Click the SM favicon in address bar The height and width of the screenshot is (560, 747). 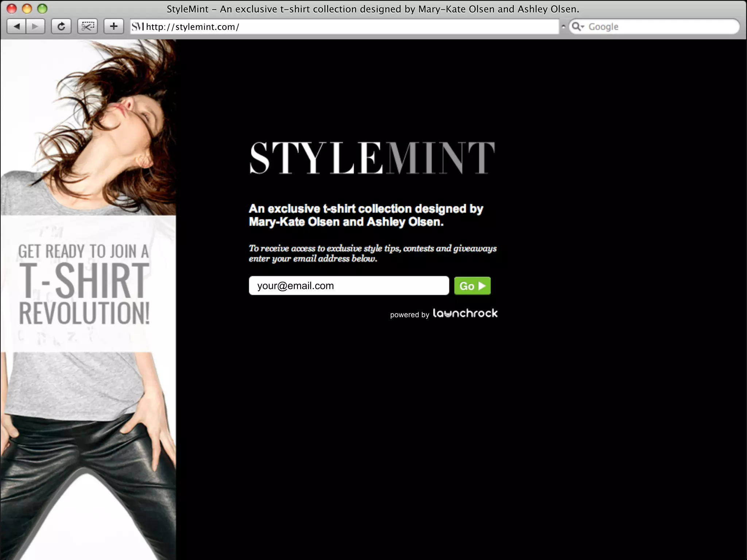pyautogui.click(x=138, y=27)
